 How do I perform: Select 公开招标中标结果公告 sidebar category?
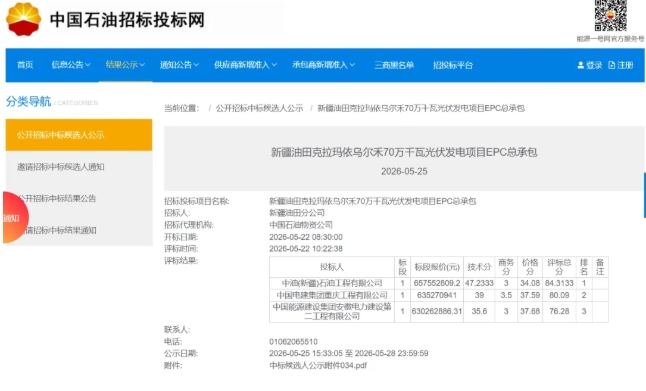[x=79, y=199]
